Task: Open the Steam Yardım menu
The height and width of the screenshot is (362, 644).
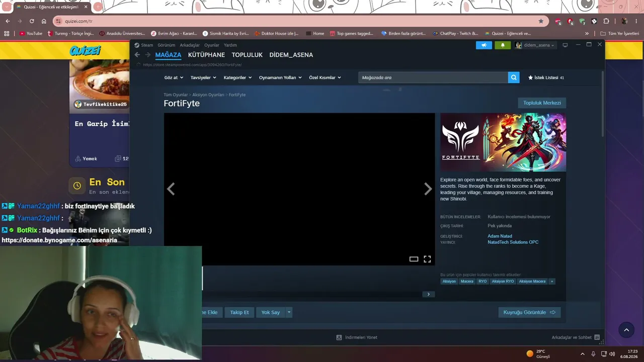Action: coord(230,45)
